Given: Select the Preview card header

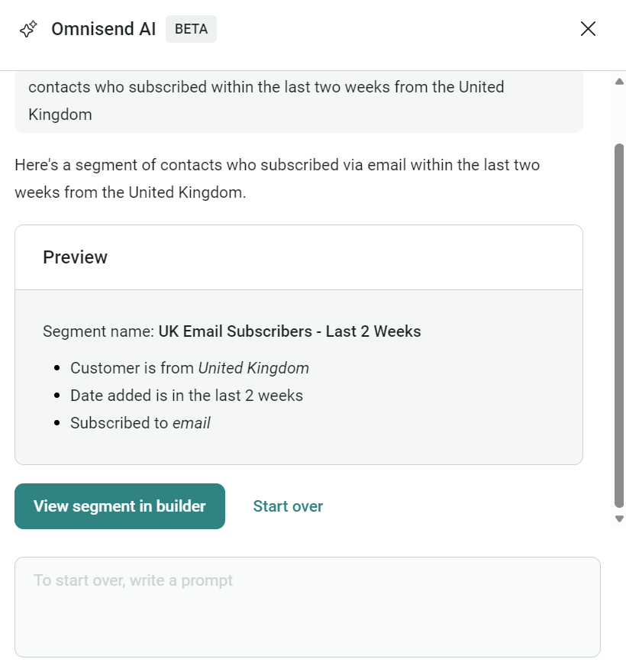Looking at the screenshot, I should pyautogui.click(x=75, y=257).
